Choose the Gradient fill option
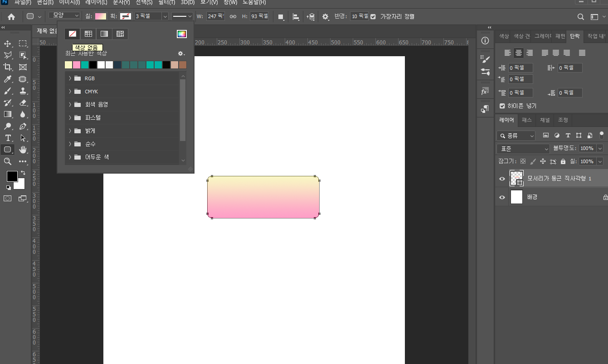608x364 pixels. click(104, 34)
